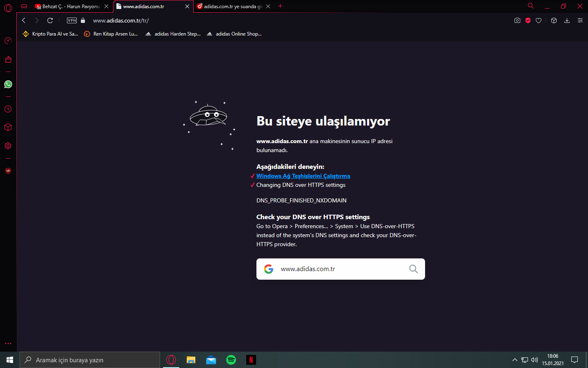
Task: Click the padlock site info icon
Action: pyautogui.click(x=83, y=20)
